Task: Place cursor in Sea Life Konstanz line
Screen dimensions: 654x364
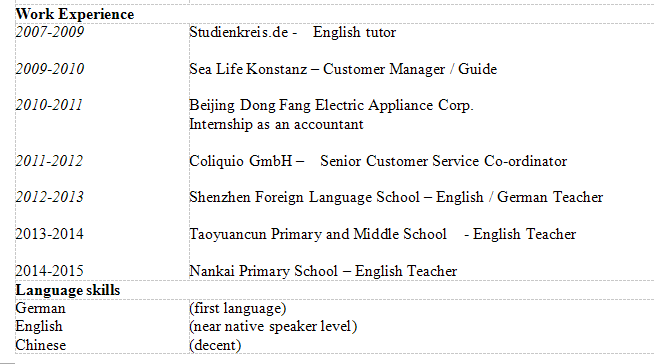Action: click(x=343, y=69)
